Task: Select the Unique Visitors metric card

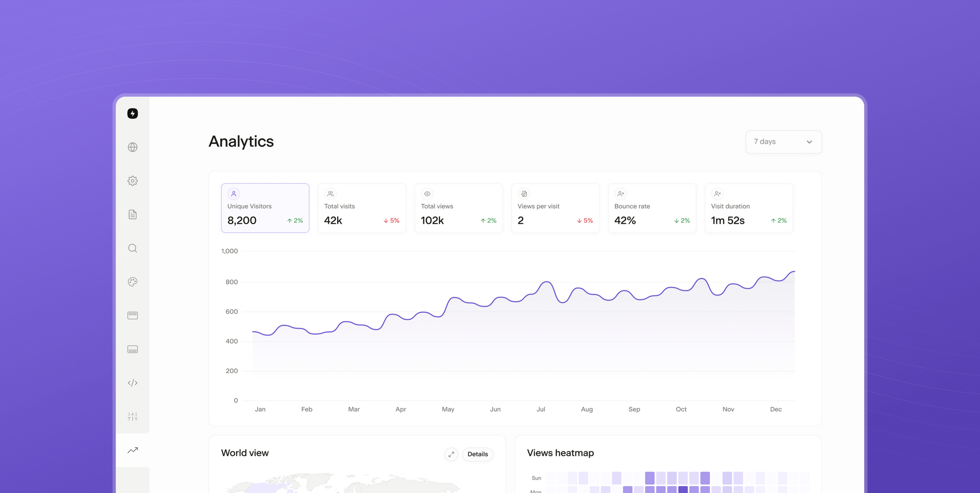Action: [265, 208]
